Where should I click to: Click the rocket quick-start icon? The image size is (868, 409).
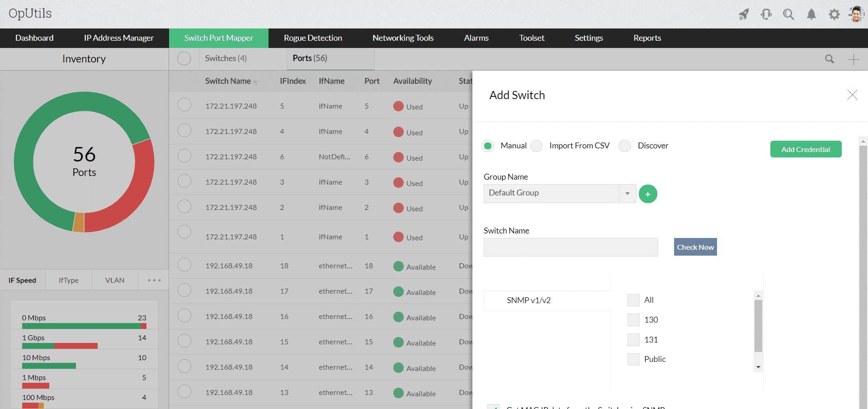click(744, 14)
